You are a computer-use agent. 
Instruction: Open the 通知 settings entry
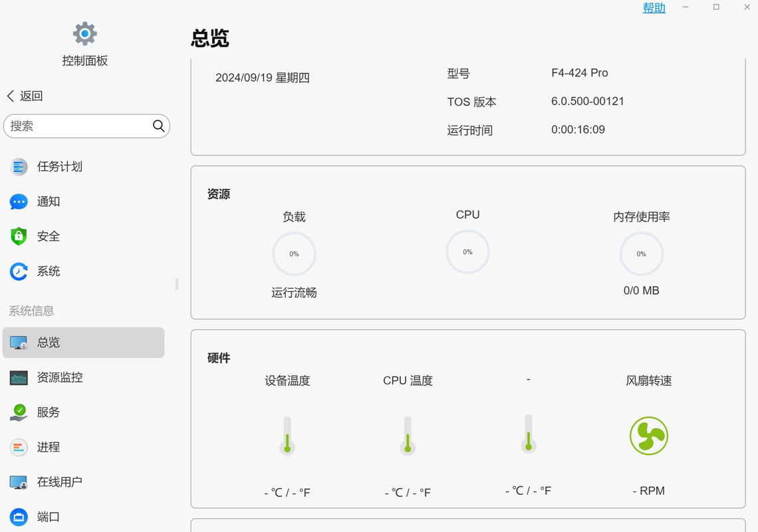[84, 201]
